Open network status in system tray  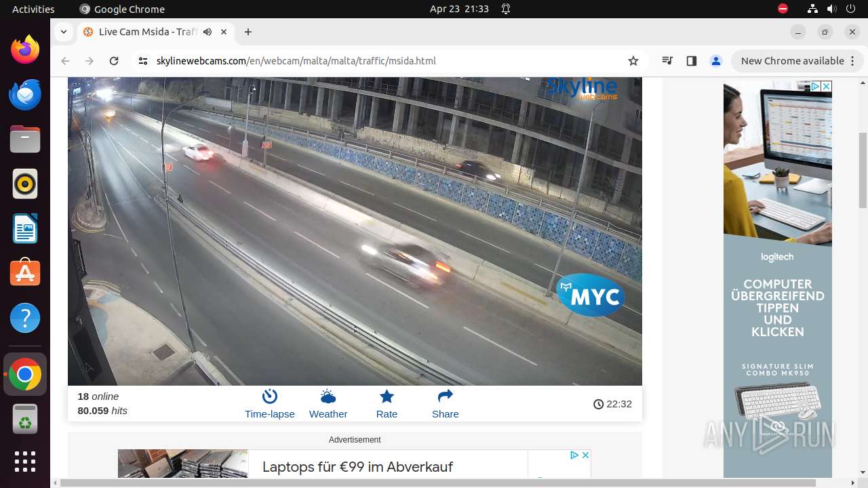pos(812,9)
